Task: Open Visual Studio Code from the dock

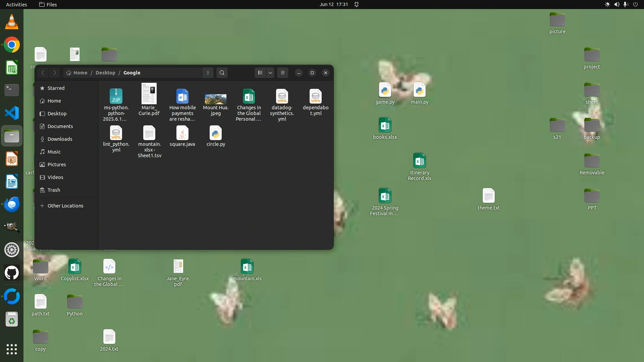Action: pyautogui.click(x=12, y=113)
